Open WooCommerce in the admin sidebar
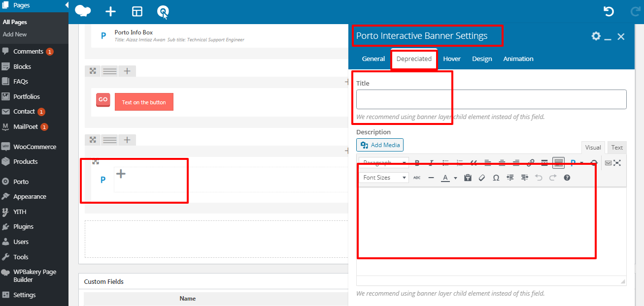The height and width of the screenshot is (306, 644). point(34,147)
